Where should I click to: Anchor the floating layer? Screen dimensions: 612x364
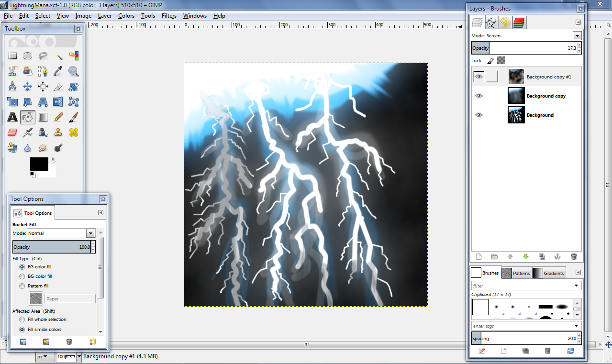coord(557,257)
